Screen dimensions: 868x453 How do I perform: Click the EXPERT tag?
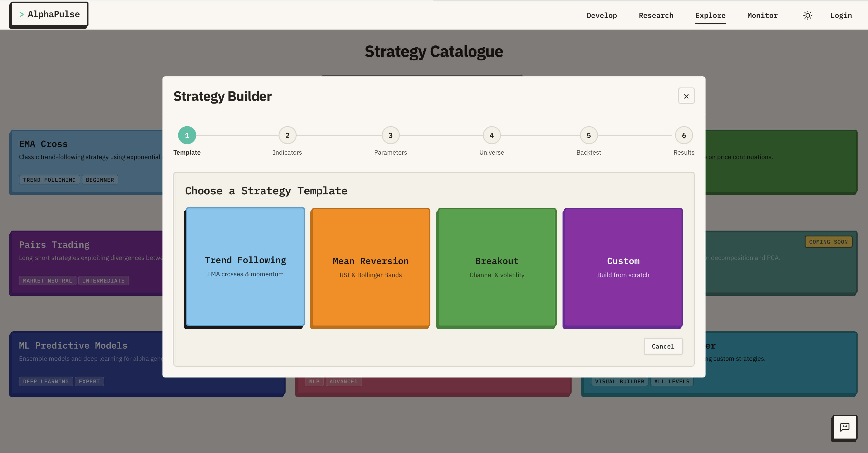(x=89, y=381)
